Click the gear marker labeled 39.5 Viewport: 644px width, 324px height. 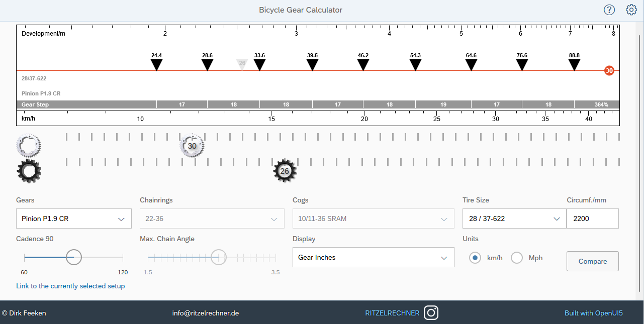pos(313,65)
